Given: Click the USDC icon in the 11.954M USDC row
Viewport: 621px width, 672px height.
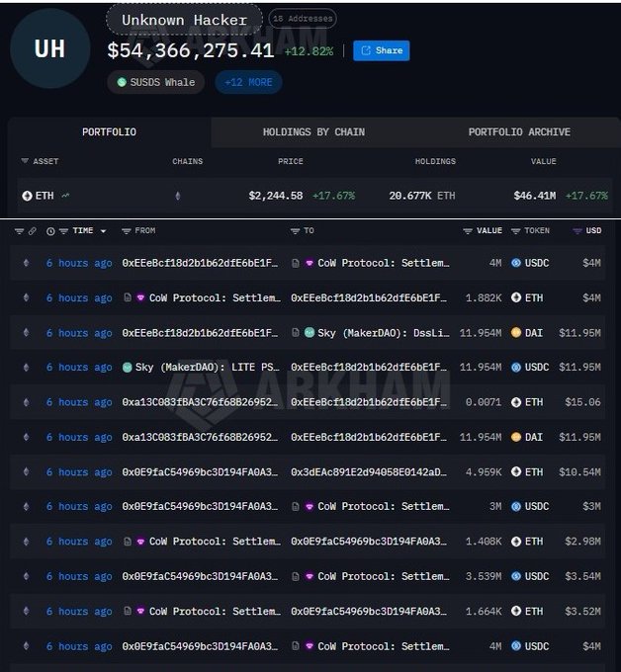Looking at the screenshot, I should (x=516, y=368).
